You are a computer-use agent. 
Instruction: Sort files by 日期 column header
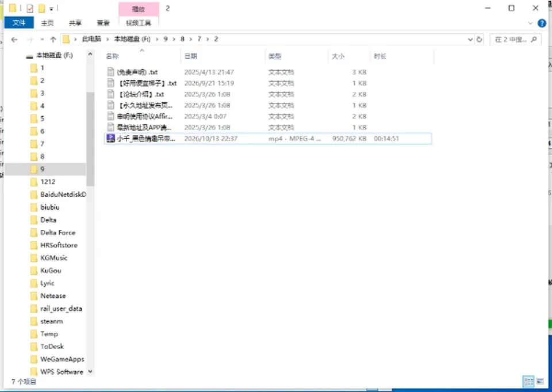[191, 56]
